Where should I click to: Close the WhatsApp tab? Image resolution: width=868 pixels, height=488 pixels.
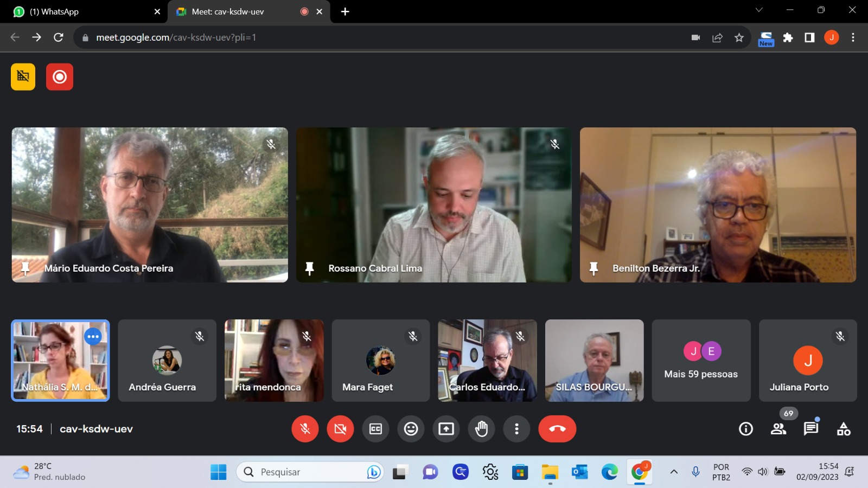(157, 11)
